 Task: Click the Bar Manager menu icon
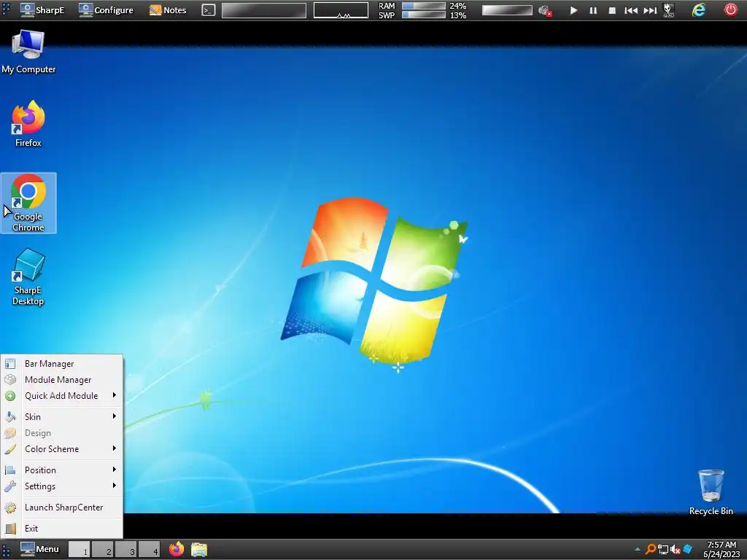(10, 364)
